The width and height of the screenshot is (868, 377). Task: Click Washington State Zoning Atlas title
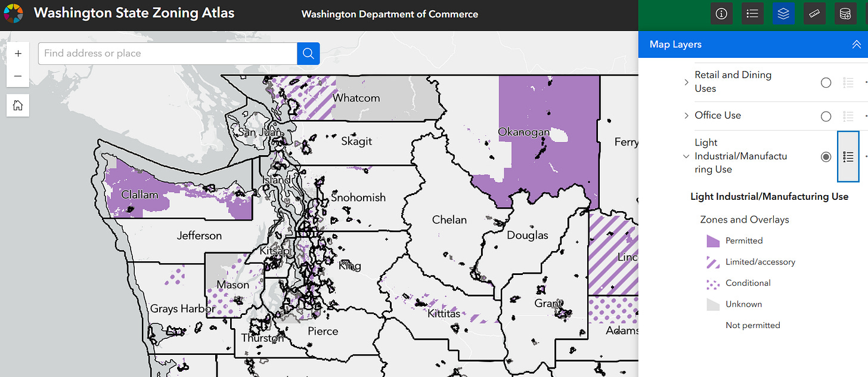tap(134, 13)
